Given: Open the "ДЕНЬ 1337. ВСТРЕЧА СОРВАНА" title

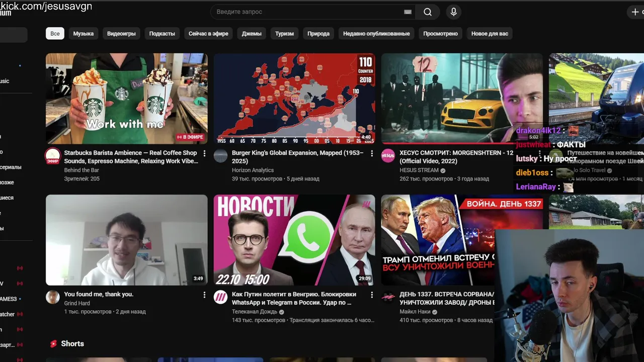Looking at the screenshot, I should (447, 298).
